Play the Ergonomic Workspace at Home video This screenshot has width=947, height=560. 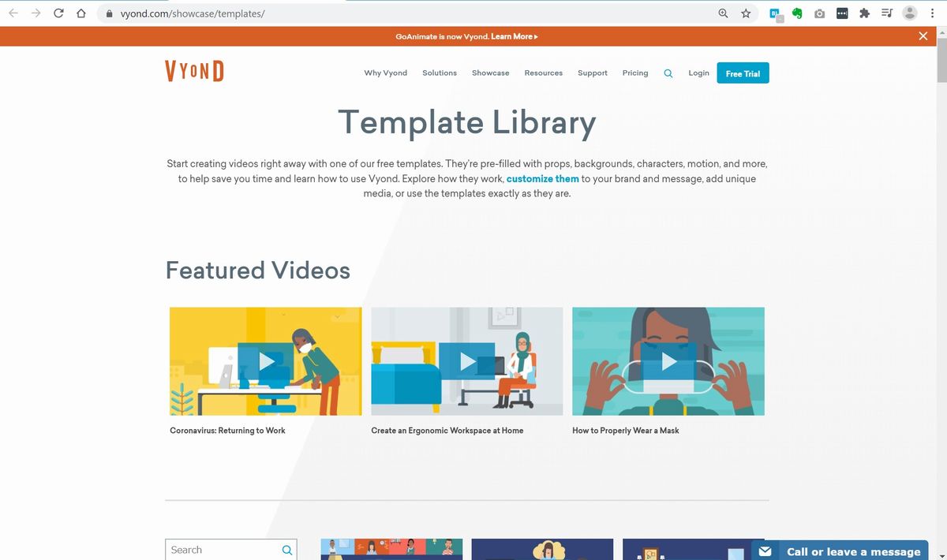click(x=467, y=361)
